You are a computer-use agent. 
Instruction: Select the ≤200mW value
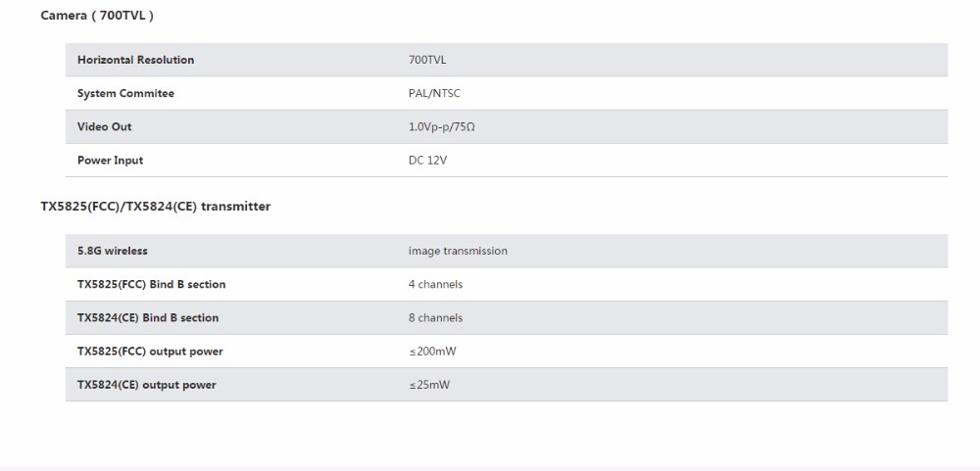point(432,352)
